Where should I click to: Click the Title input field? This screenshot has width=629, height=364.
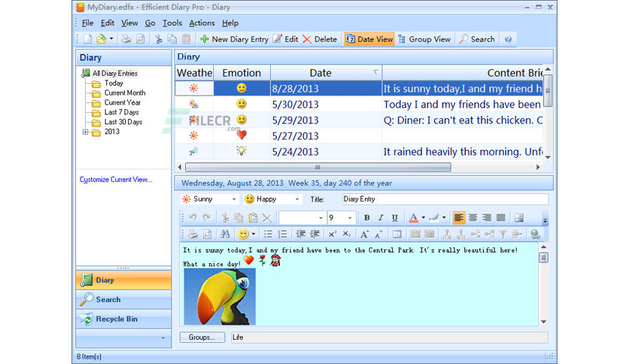coord(445,199)
